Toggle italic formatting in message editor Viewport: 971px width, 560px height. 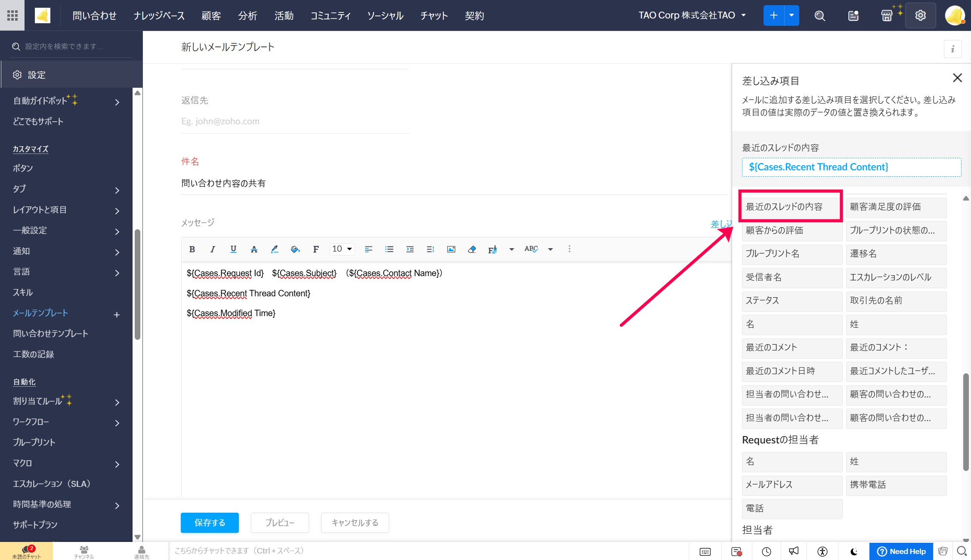tap(213, 249)
